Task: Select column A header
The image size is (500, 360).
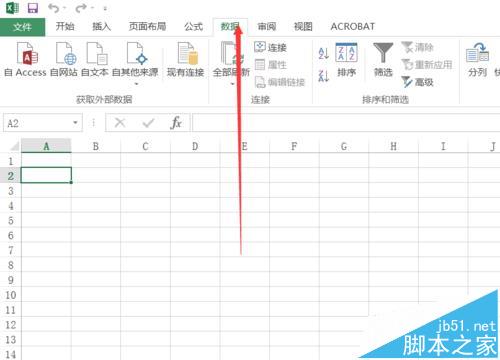Action: click(46, 146)
